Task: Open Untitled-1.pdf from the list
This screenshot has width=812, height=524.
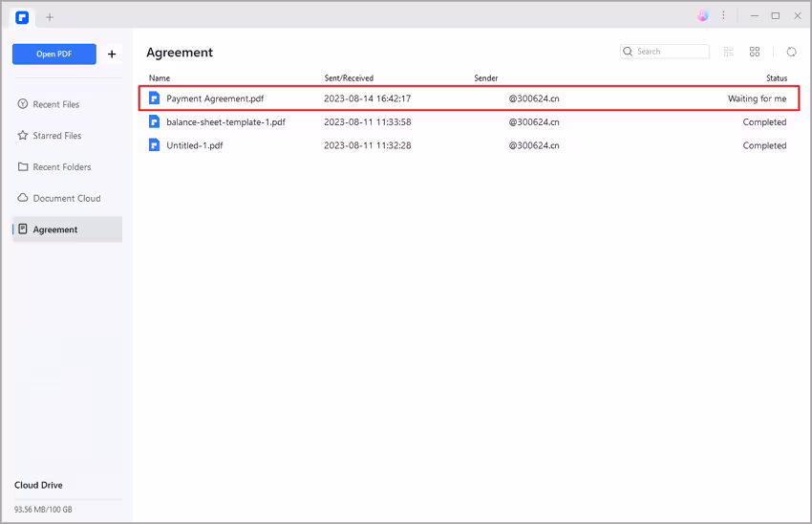Action: pos(195,146)
